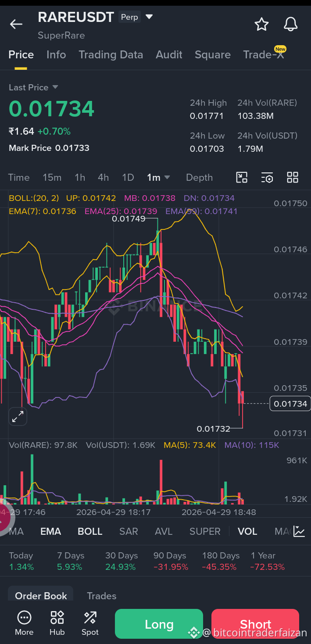Click the 2026-04-29 18:17 time label
This screenshot has height=644, width=311.
[x=113, y=512]
